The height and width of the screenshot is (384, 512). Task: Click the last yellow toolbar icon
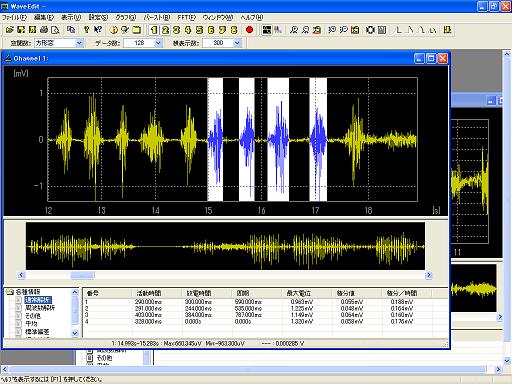(447, 30)
